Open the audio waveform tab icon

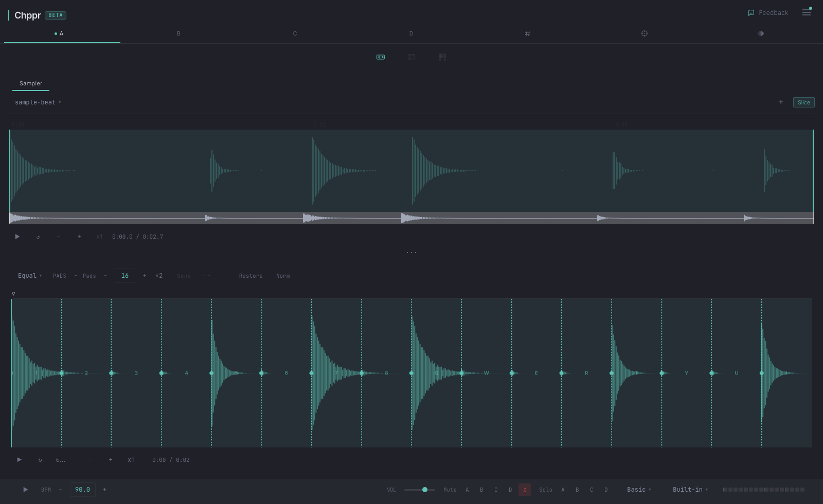coord(761,33)
